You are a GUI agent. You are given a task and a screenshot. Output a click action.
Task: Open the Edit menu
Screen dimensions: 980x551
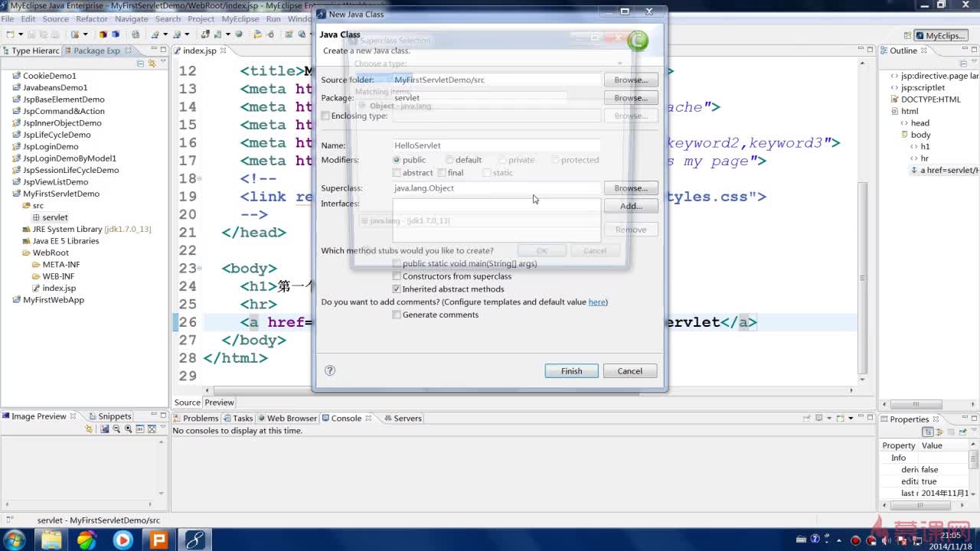(x=28, y=19)
